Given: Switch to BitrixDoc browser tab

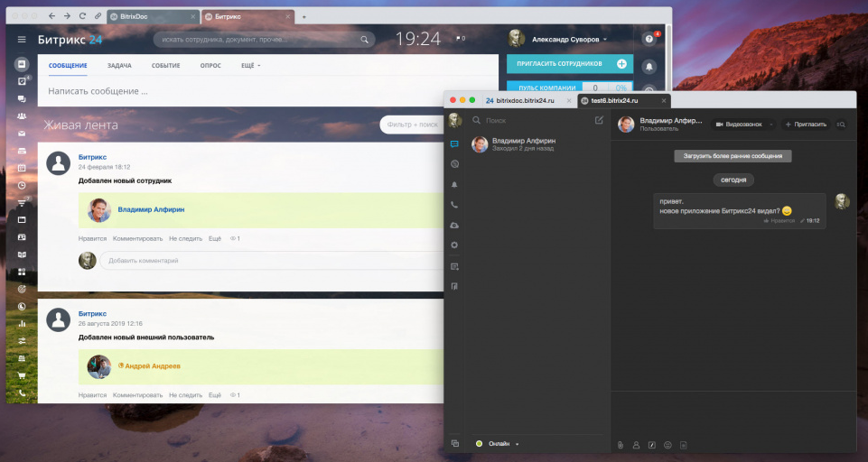Looking at the screenshot, I should (x=153, y=16).
